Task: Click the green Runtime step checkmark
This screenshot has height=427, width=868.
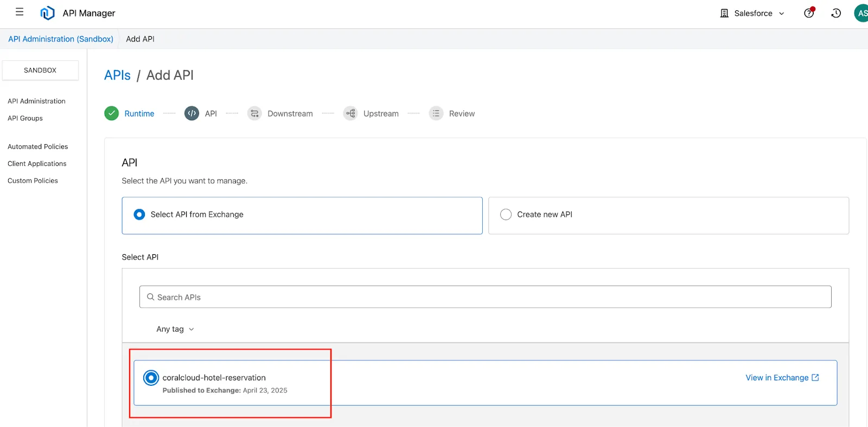Action: [x=112, y=113]
